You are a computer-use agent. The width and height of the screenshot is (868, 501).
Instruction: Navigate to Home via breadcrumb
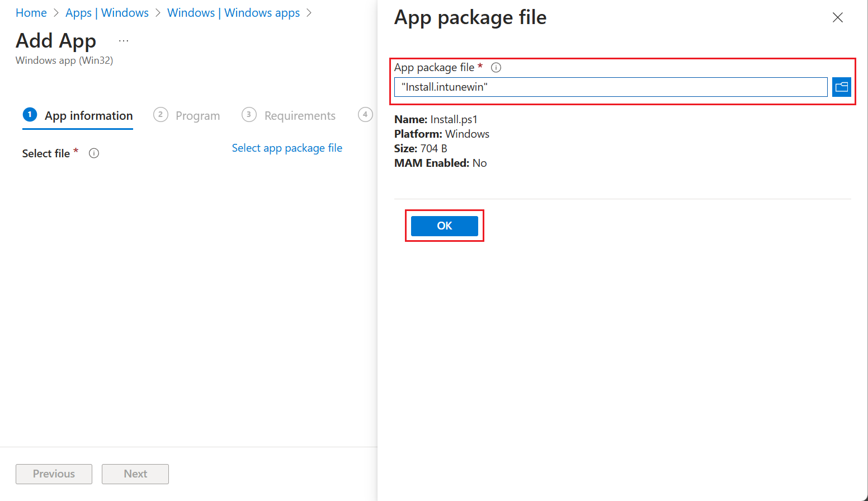(x=31, y=12)
